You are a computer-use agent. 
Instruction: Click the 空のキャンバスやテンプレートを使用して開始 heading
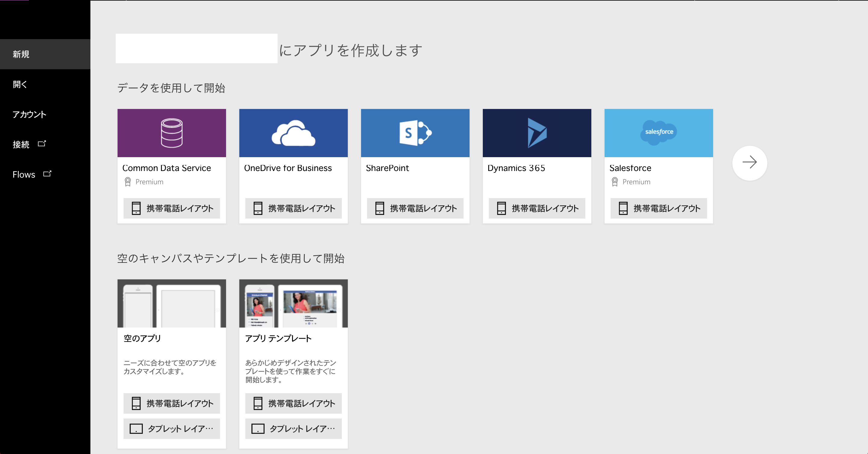pyautogui.click(x=231, y=259)
